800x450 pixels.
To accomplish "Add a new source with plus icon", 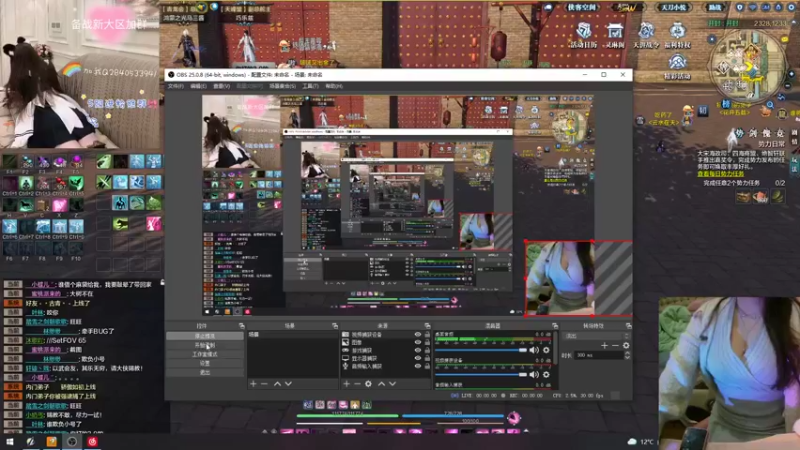I will (x=346, y=384).
